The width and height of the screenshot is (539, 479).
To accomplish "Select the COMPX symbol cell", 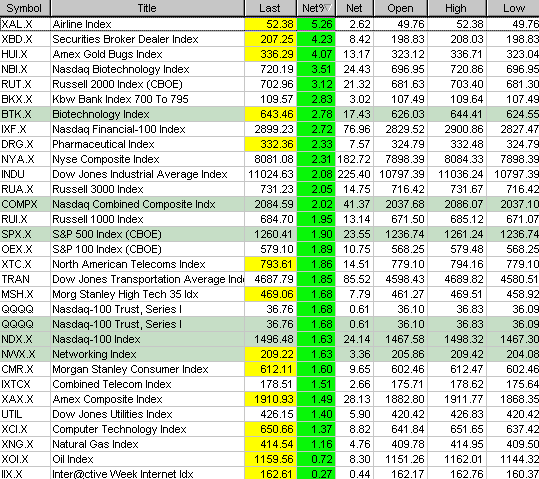I will [25, 204].
